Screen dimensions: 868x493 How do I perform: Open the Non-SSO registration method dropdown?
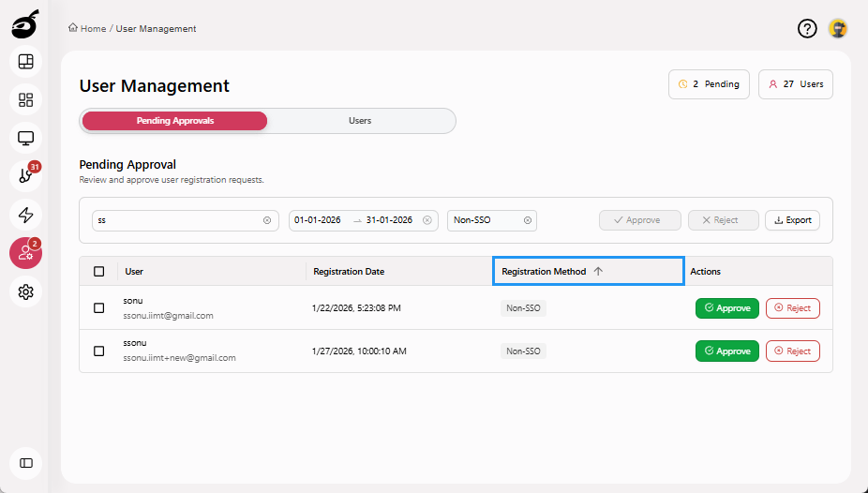[x=491, y=220]
